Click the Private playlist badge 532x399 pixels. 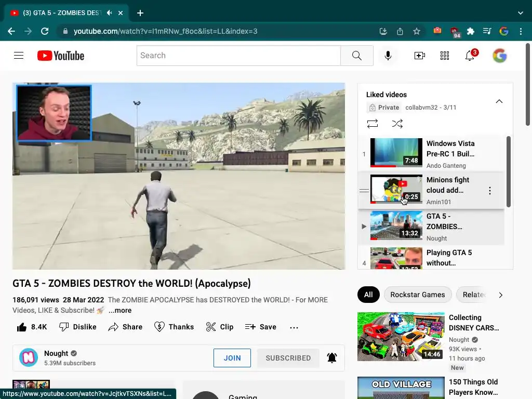(384, 108)
